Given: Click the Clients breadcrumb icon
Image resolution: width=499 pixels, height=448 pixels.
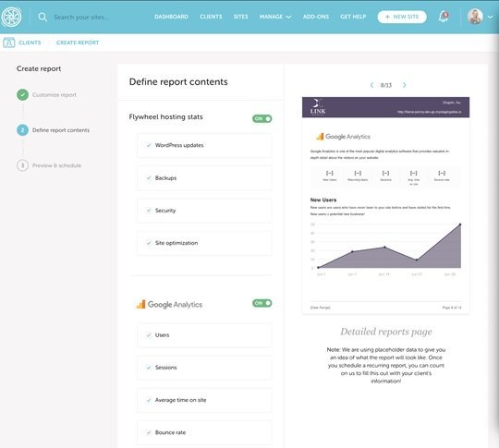Looking at the screenshot, I should 9,42.
